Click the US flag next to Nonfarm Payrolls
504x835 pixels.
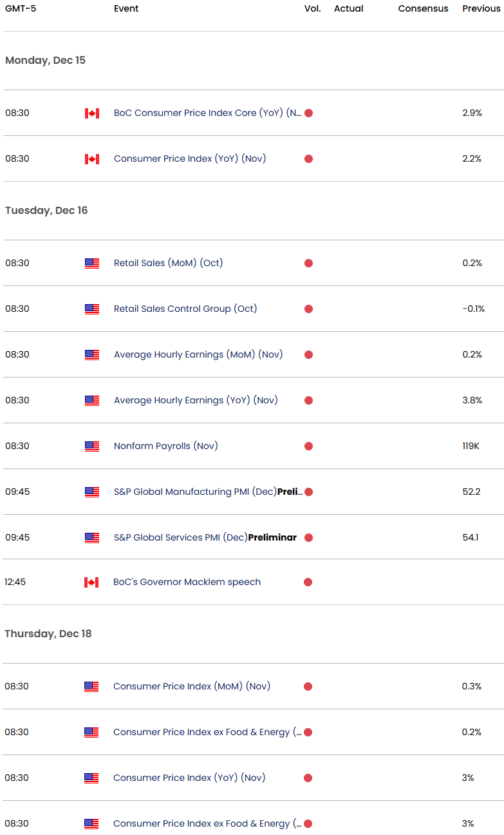92,446
